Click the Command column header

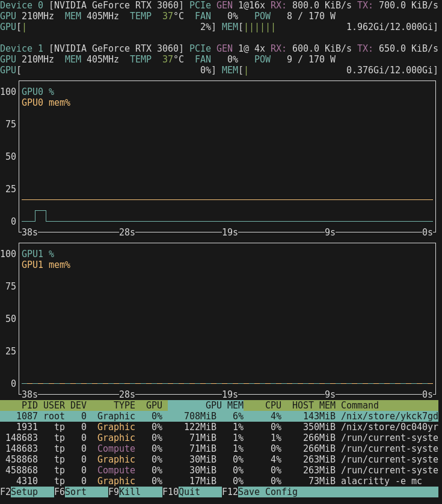point(360,405)
